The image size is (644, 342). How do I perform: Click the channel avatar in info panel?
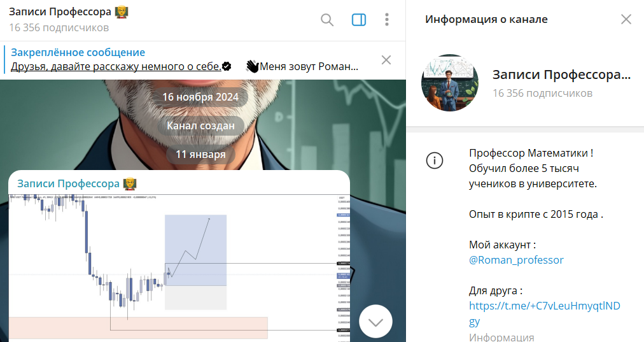(x=450, y=83)
